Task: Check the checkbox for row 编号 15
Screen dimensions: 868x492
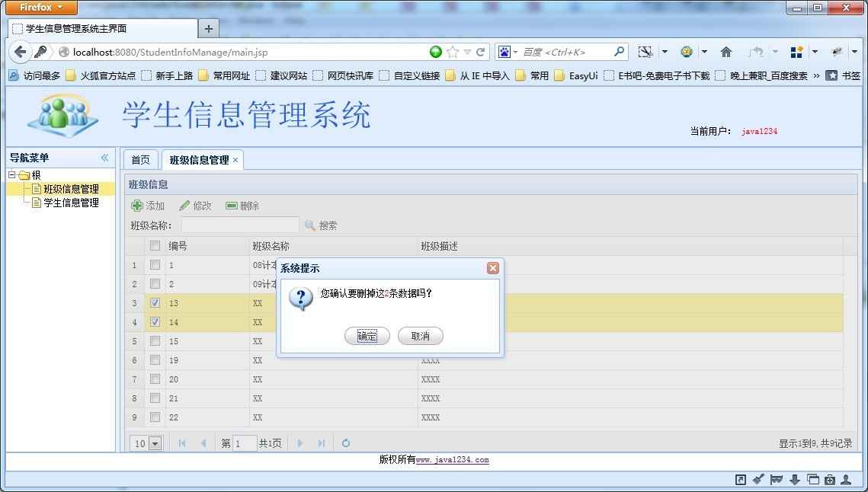Action: (155, 340)
